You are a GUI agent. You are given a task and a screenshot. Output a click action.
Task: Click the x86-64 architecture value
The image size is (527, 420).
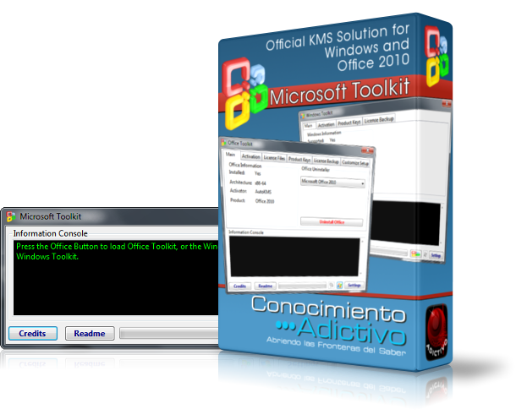point(261,183)
